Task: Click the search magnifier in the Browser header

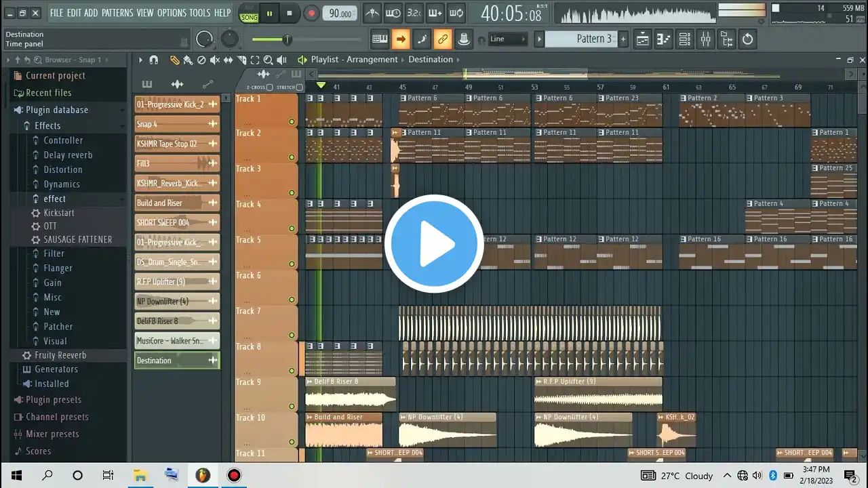Action: coord(39,60)
